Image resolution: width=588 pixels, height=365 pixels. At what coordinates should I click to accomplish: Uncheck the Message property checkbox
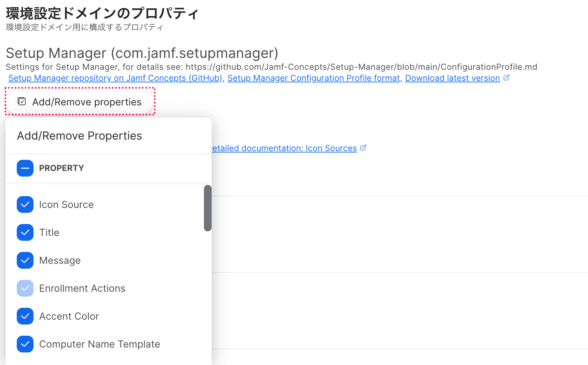(x=25, y=260)
